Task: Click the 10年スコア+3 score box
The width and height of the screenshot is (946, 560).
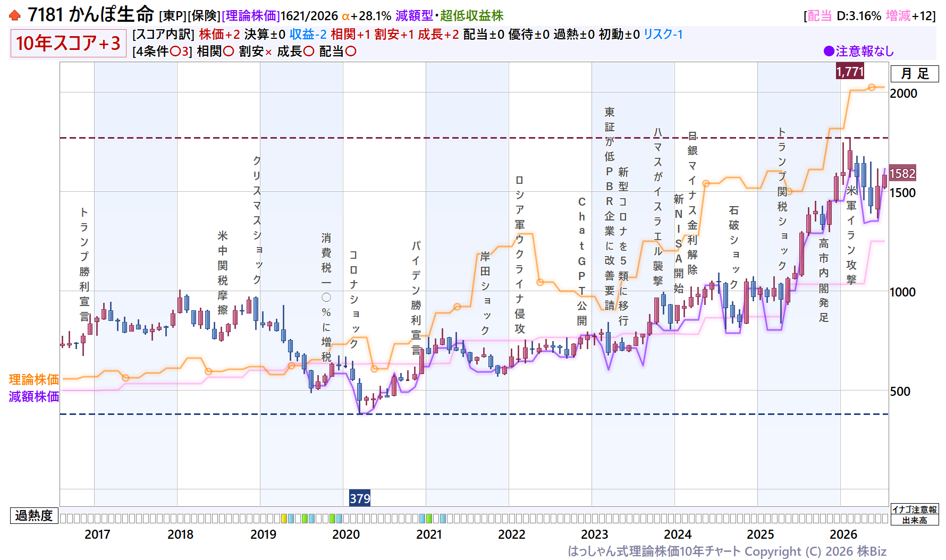Action: point(68,43)
